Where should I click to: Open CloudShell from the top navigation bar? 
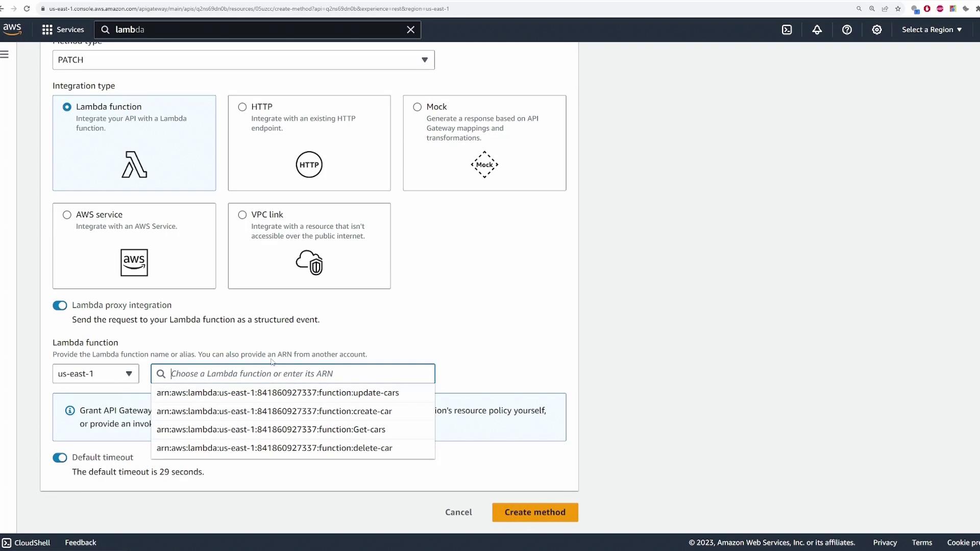pyautogui.click(x=787, y=30)
